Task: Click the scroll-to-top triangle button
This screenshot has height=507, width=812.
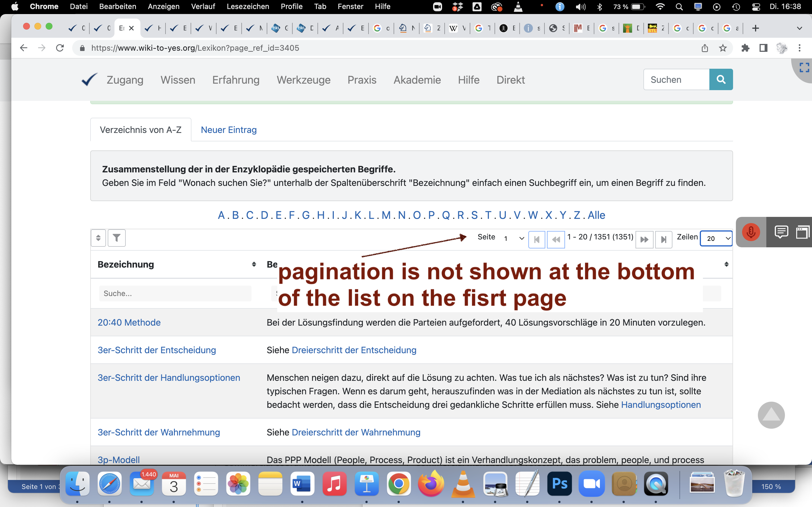Action: click(x=771, y=415)
